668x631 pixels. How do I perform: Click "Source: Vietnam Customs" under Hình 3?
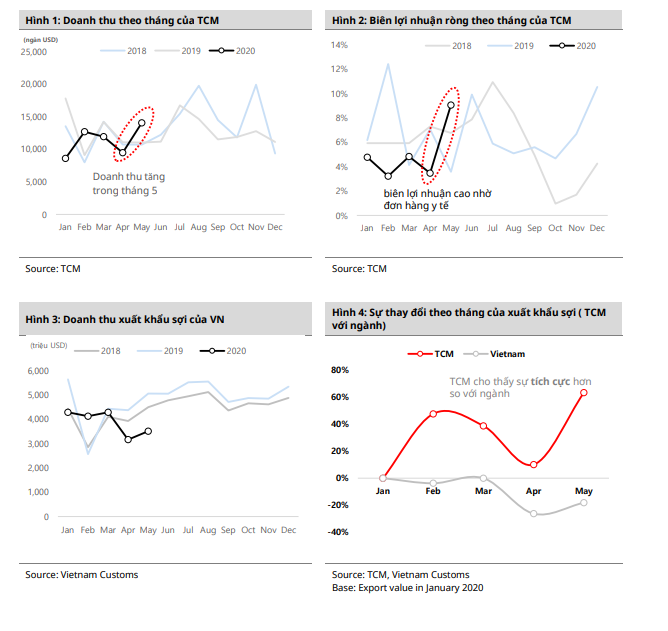click(x=82, y=574)
